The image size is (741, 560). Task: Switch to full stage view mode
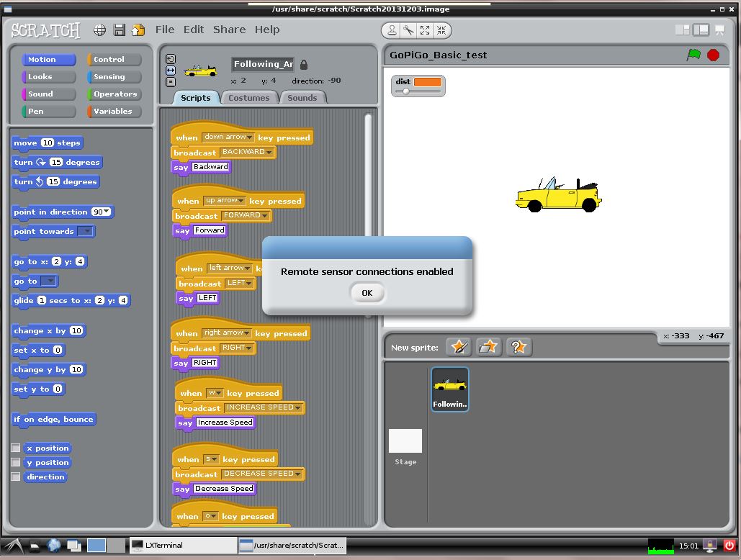tap(701, 30)
